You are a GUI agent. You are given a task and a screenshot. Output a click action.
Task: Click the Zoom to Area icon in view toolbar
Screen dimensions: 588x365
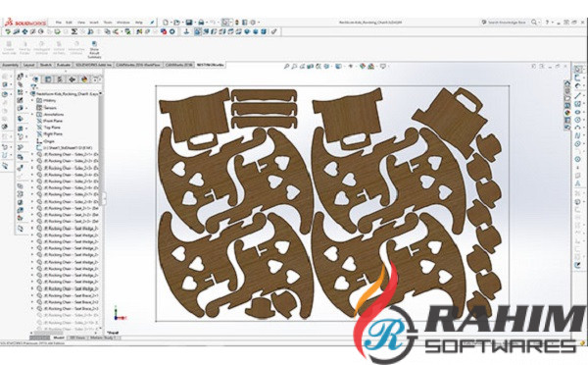tap(294, 66)
